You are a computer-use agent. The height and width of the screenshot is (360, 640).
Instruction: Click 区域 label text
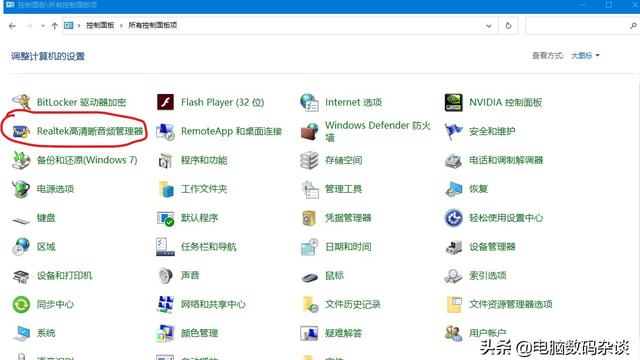tap(46, 247)
